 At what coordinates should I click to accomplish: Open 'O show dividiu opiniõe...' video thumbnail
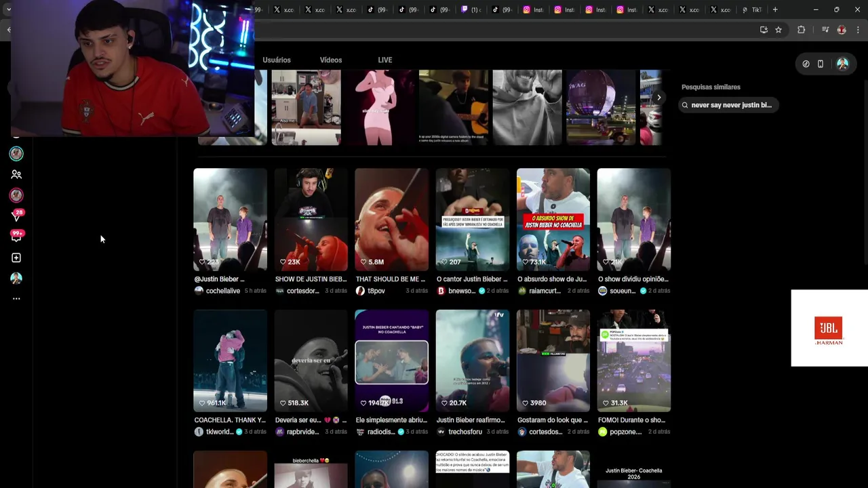(x=633, y=220)
